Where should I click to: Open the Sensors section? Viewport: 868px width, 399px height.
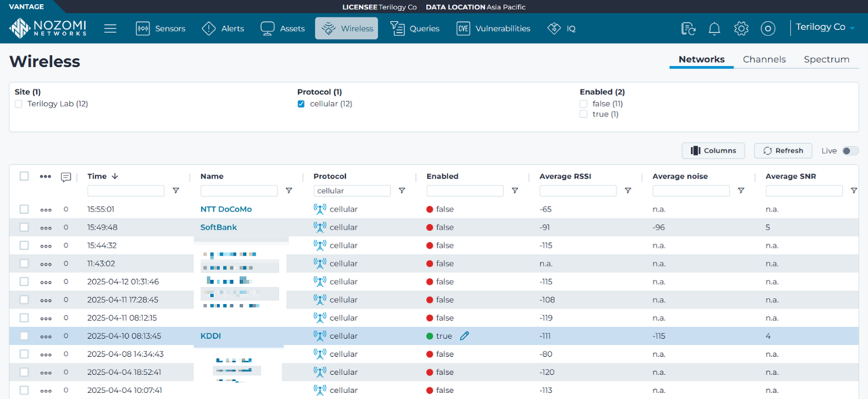coord(160,29)
